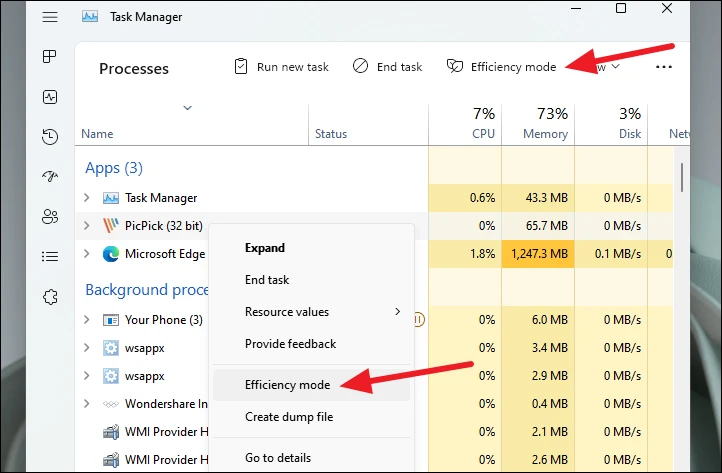Click the Efficiency mode toolbar button
722x473 pixels.
click(x=501, y=67)
